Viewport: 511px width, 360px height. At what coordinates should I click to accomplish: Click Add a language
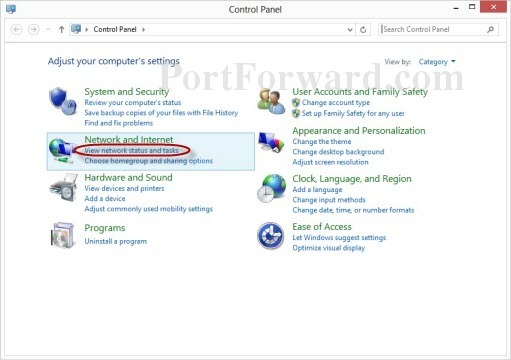pos(317,190)
